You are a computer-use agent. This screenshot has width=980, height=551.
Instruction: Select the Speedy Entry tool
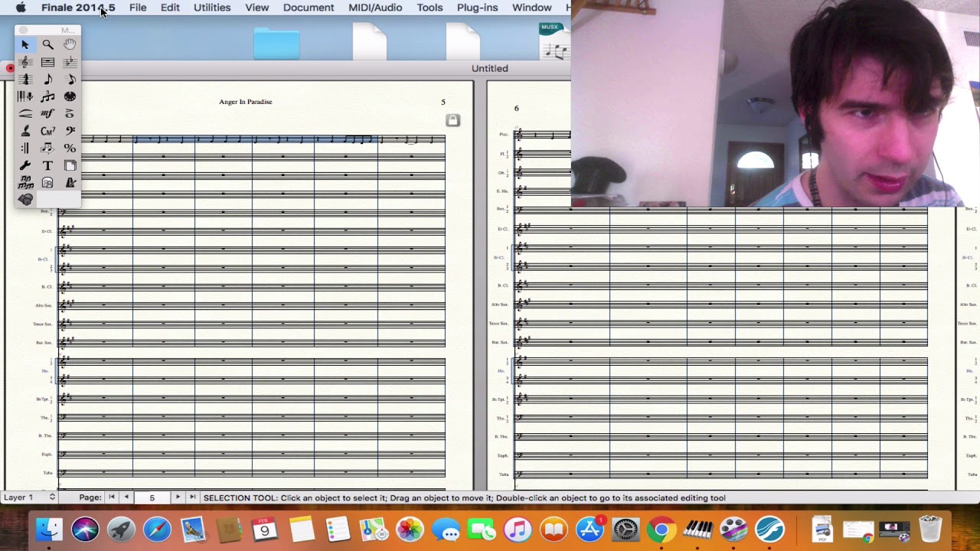(70, 80)
